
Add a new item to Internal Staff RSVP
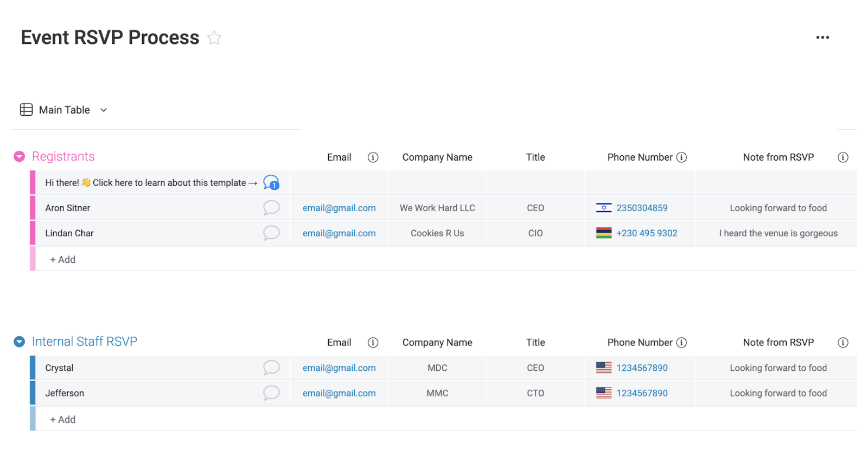pos(63,420)
